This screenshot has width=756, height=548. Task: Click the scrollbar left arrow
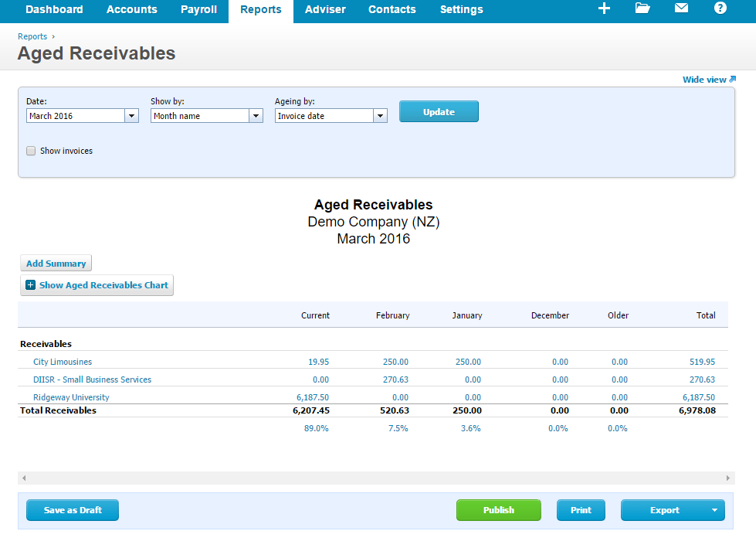[x=24, y=478]
